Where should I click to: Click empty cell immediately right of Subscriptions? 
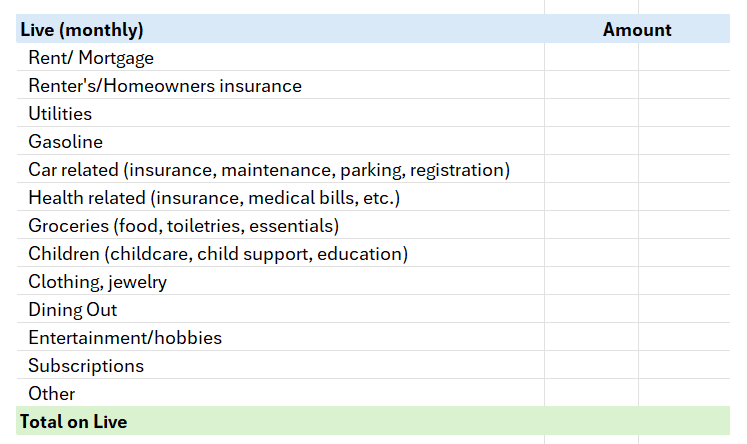point(591,366)
